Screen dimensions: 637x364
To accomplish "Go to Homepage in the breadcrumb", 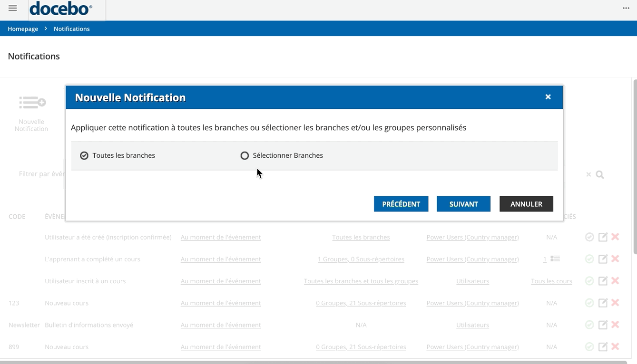I will click(23, 29).
